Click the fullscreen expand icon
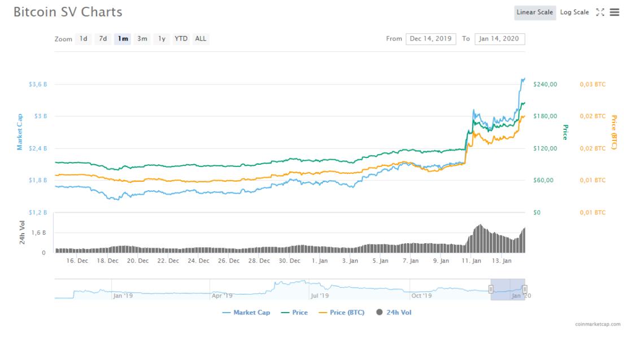The image size is (644, 338). tap(600, 12)
